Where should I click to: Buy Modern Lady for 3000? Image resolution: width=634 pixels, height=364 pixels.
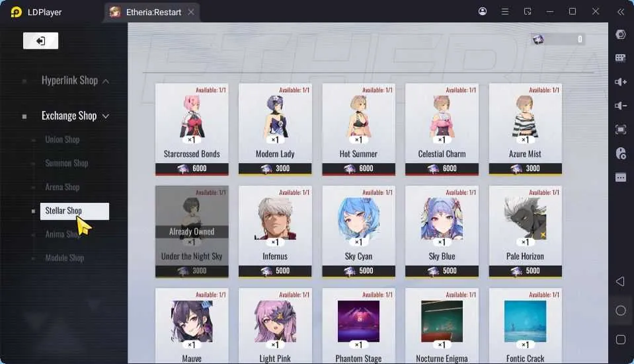coord(275,169)
